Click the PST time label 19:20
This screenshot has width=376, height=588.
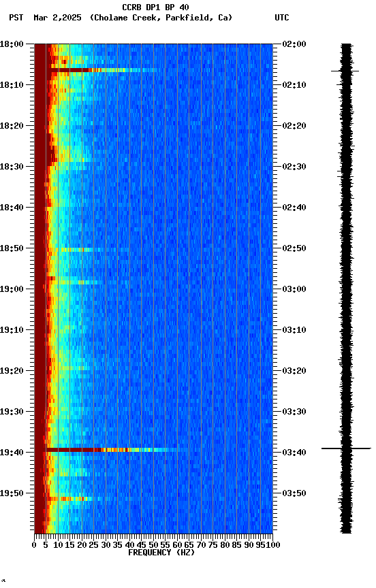pyautogui.click(x=12, y=371)
